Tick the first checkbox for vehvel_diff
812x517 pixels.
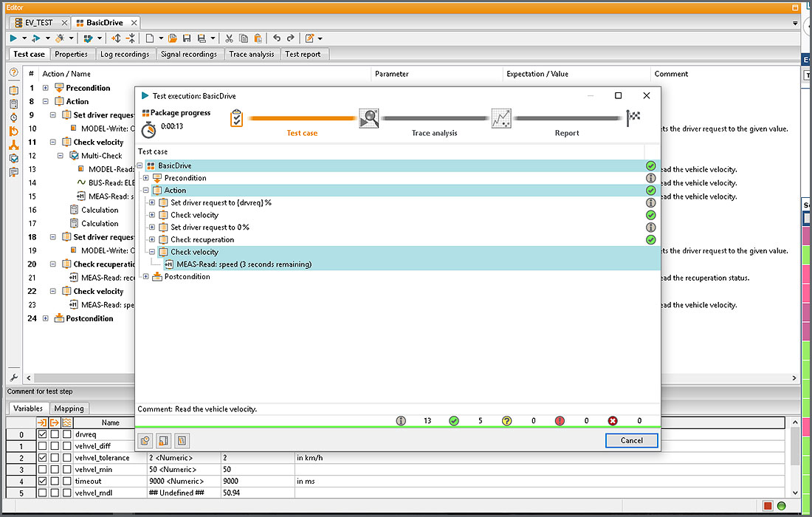[43, 446]
